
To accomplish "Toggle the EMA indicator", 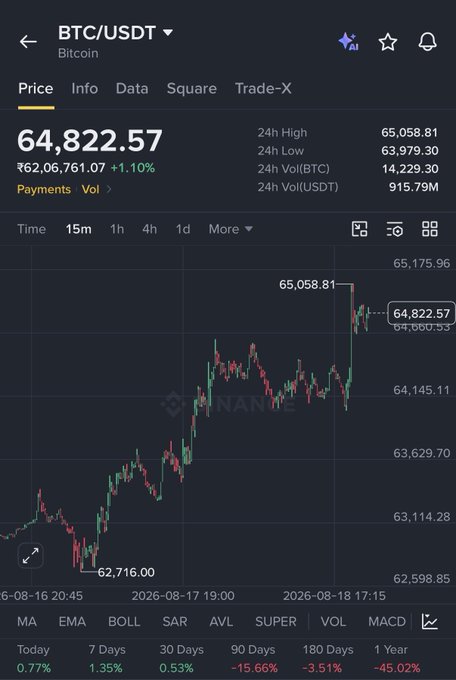I will tap(72, 621).
